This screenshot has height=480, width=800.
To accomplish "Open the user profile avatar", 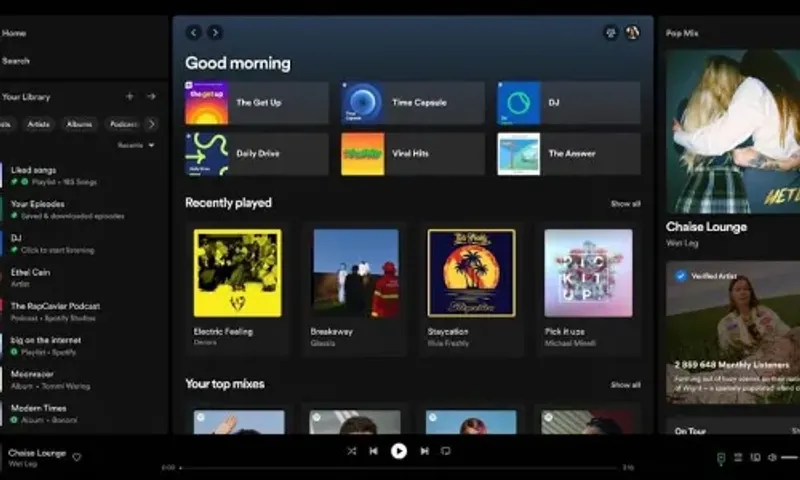I will 632,33.
